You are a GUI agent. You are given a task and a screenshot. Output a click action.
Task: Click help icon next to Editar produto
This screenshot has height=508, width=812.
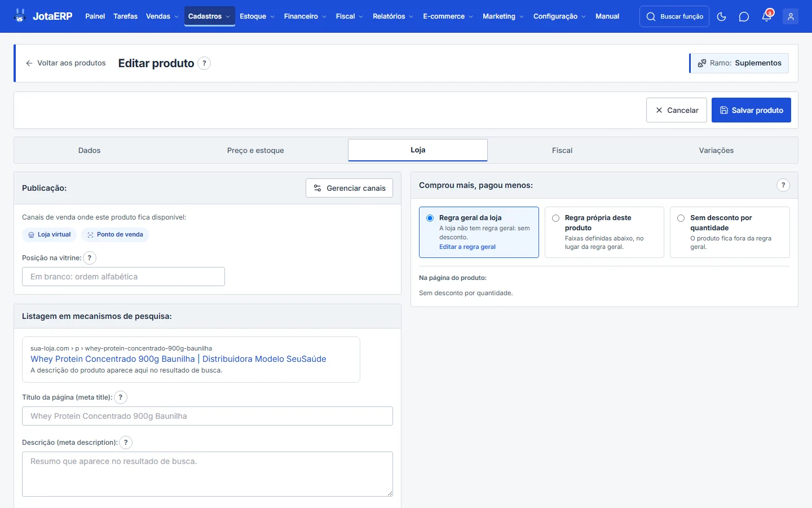(204, 63)
